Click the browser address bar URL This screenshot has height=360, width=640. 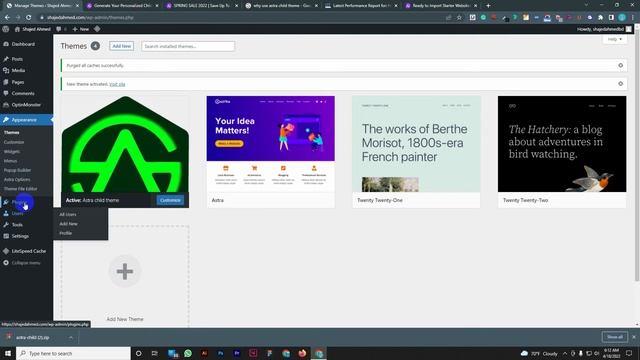(90, 18)
